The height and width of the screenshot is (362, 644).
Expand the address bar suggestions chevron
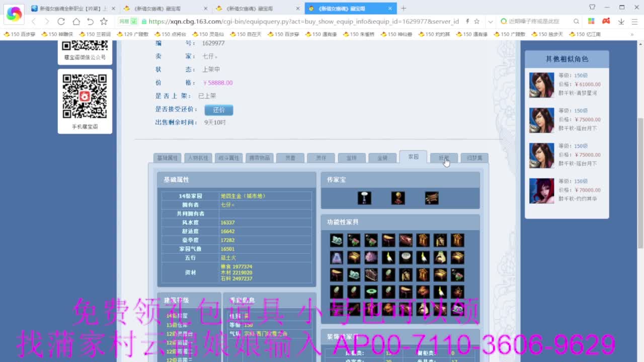pos(491,23)
